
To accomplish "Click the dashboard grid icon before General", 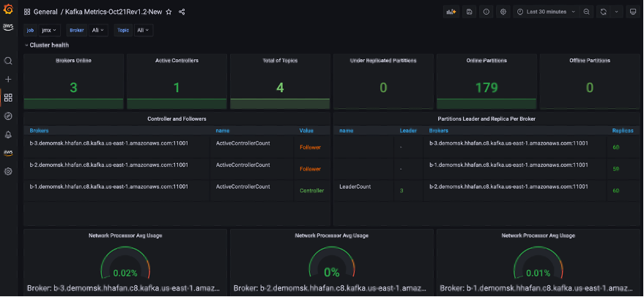I will click(27, 12).
